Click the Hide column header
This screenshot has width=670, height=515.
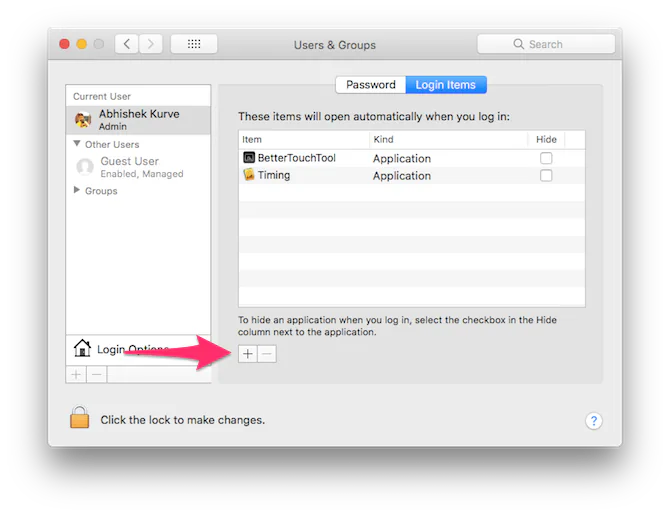click(546, 139)
